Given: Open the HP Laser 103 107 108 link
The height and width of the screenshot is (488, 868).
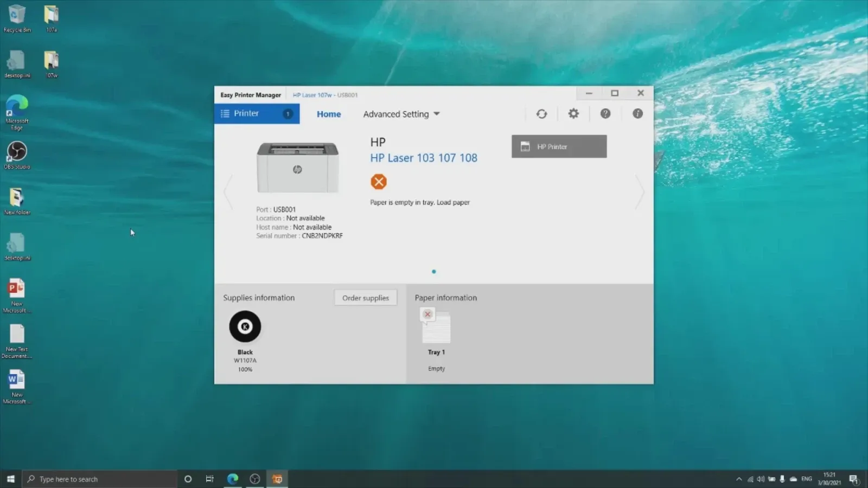Looking at the screenshot, I should coord(424,158).
